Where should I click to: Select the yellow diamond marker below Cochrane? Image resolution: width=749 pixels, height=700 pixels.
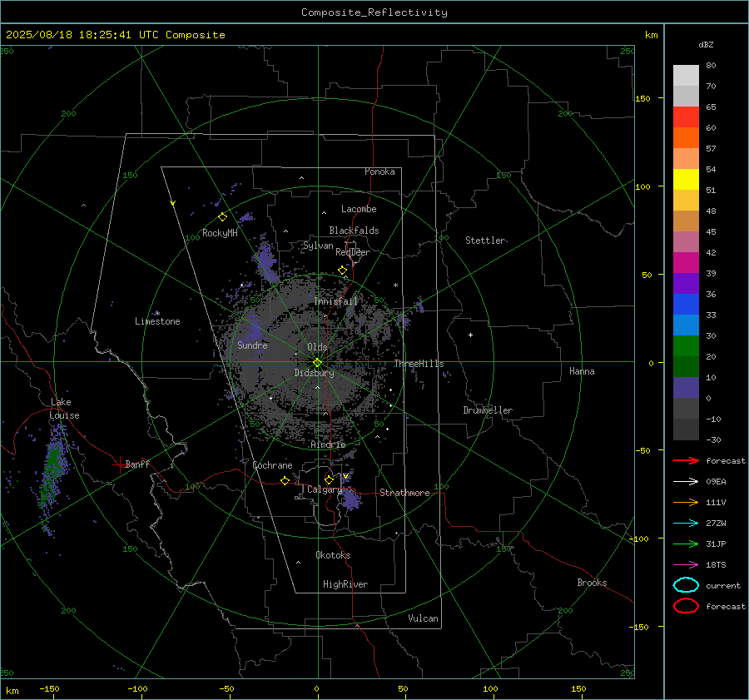[x=285, y=480]
